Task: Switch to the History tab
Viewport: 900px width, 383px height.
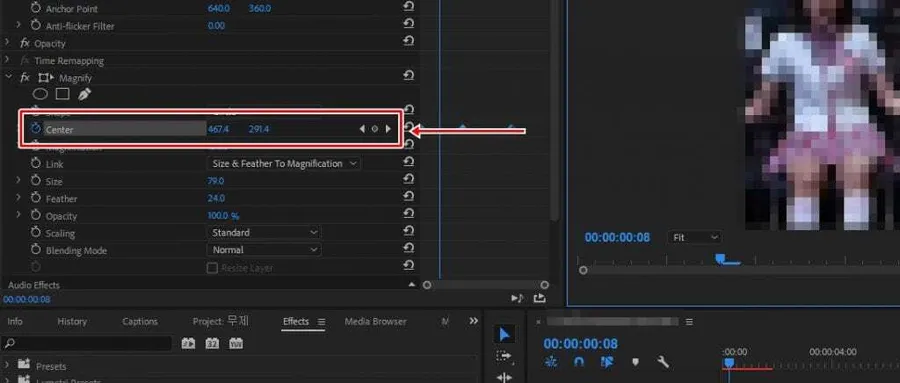Action: [72, 322]
